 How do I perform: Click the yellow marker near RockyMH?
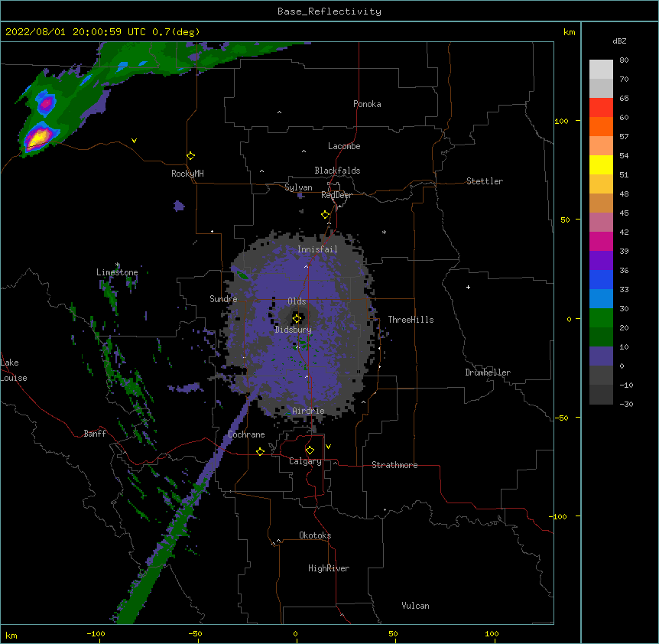(190, 156)
